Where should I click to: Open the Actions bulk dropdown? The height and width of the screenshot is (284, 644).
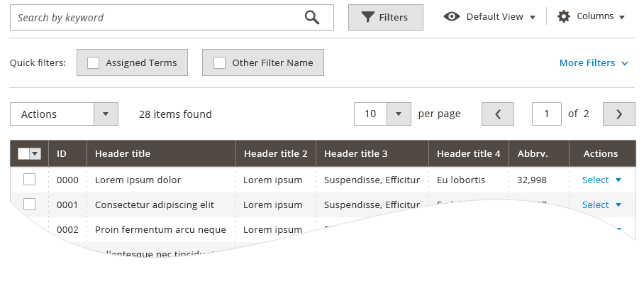(63, 114)
